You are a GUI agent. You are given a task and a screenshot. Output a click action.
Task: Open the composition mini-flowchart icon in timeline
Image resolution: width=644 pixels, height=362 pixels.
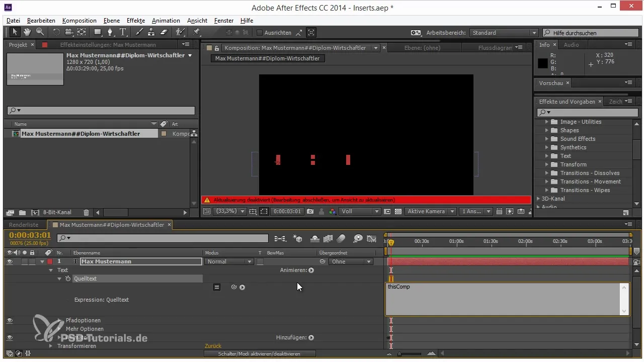280,238
